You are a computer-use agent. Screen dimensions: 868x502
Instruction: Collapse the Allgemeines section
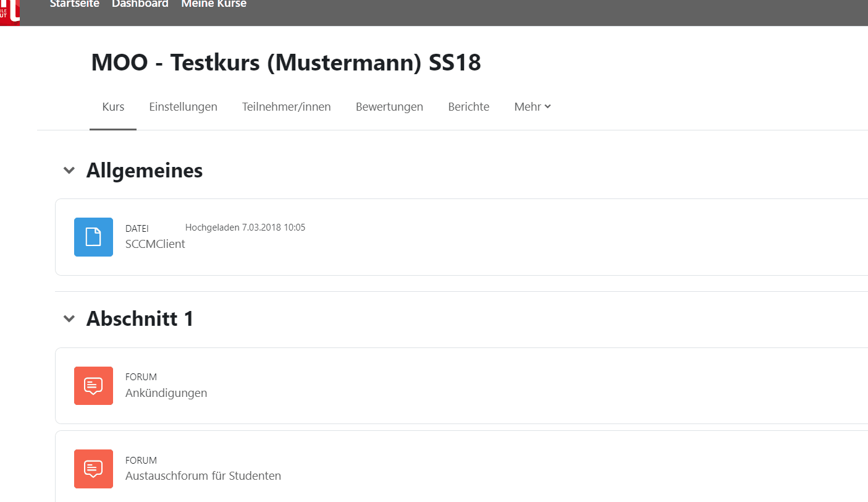[x=69, y=170]
